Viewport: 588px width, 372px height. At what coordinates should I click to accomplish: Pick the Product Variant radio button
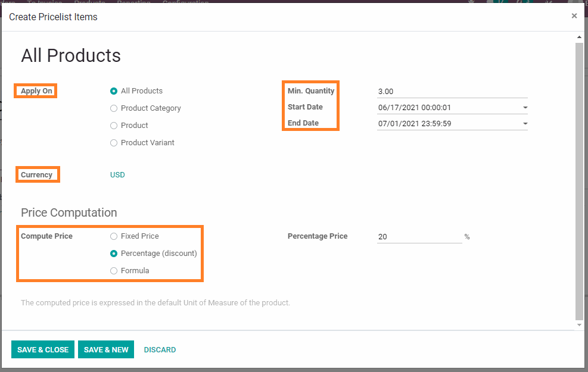click(x=114, y=143)
